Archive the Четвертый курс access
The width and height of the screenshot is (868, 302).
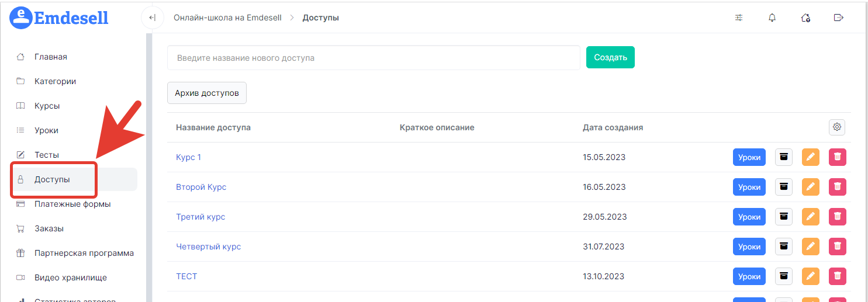(784, 247)
